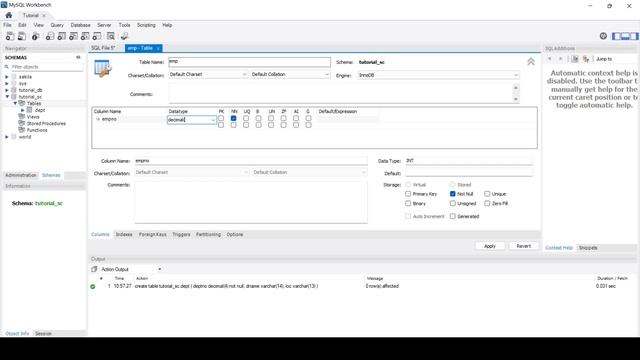Image resolution: width=640 pixels, height=360 pixels.
Task: Open the Query menu
Action: click(57, 25)
